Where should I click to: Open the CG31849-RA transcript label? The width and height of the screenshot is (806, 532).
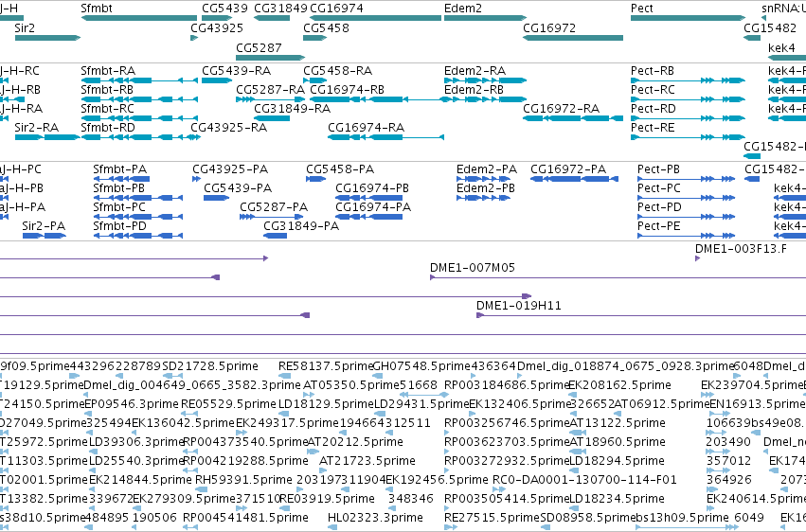[292, 108]
